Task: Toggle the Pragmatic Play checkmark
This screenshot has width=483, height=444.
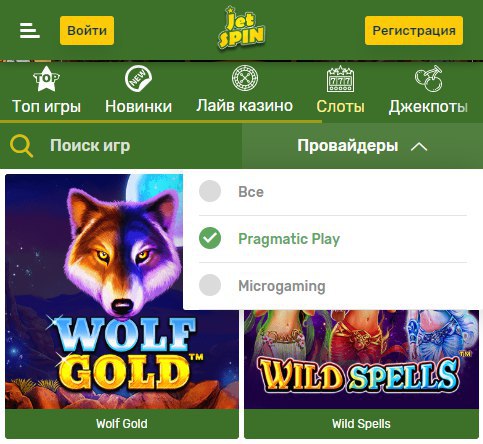Action: (210, 238)
